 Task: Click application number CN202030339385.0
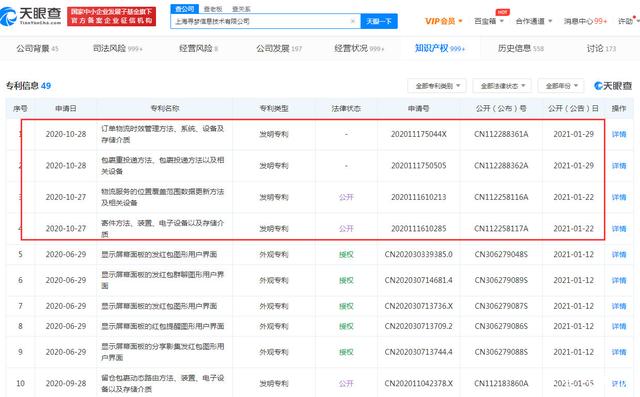coord(418,255)
